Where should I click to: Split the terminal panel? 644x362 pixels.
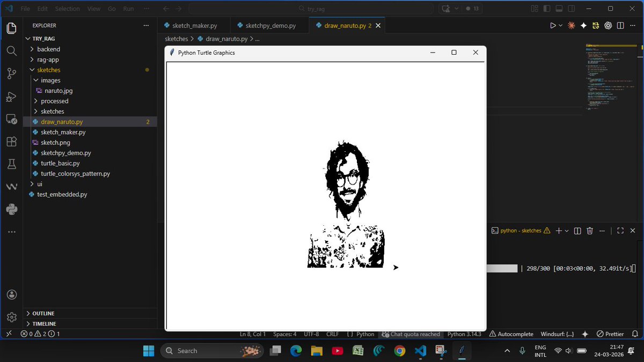(x=577, y=231)
